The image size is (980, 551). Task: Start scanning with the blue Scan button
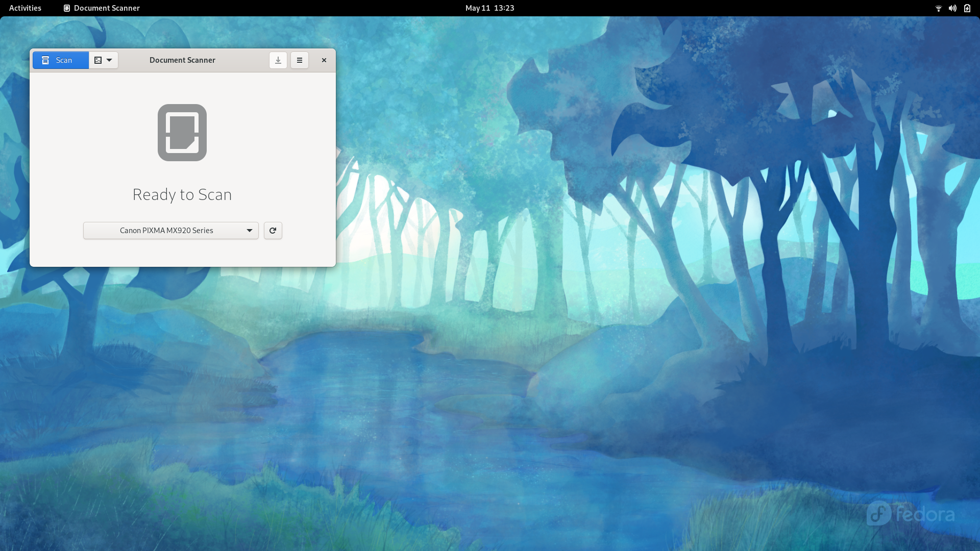click(x=61, y=60)
